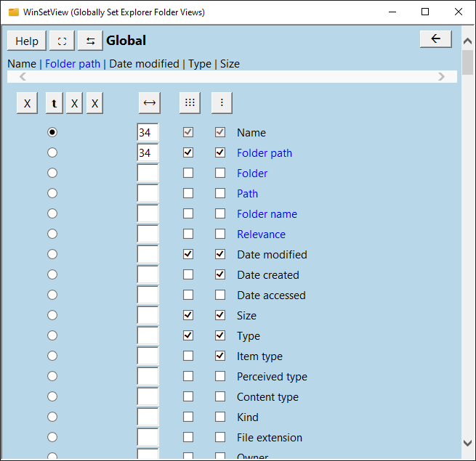Select the Name row radio button

pos(52,132)
